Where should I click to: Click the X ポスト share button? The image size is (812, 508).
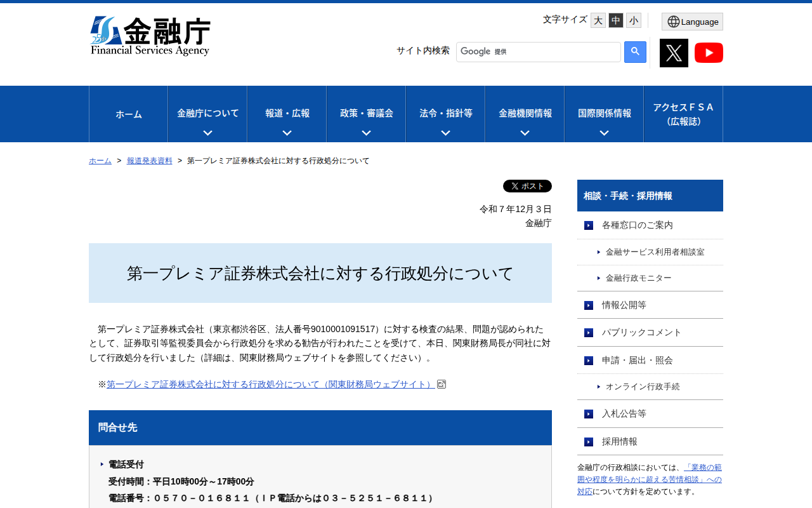tap(527, 185)
